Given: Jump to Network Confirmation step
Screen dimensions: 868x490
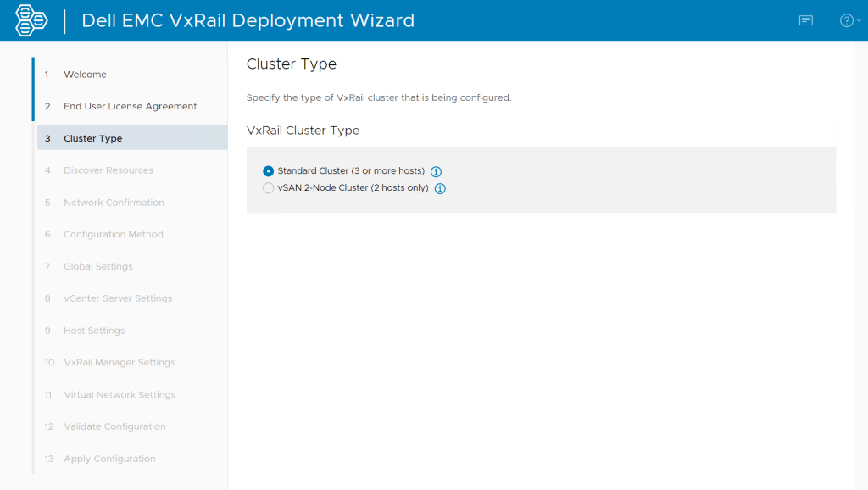Looking at the screenshot, I should 114,203.
